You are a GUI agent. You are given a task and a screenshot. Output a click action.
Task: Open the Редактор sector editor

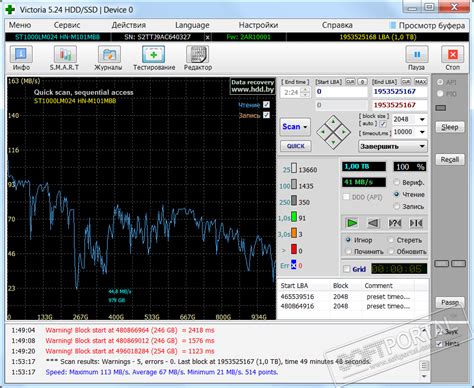click(197, 55)
